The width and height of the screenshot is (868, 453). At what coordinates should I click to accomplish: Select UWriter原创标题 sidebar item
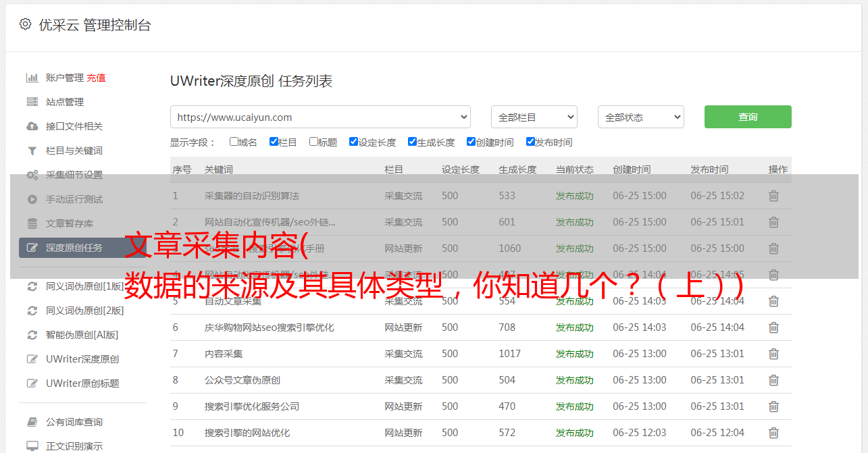point(82,383)
